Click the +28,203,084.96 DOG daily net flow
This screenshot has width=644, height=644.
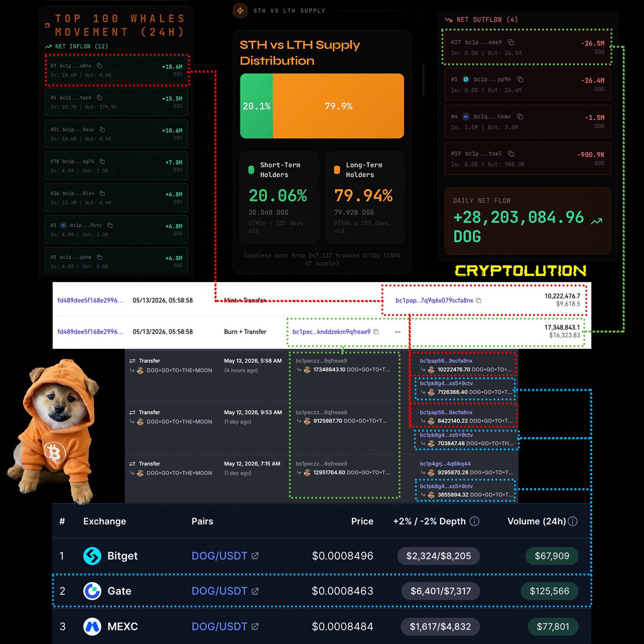518,226
